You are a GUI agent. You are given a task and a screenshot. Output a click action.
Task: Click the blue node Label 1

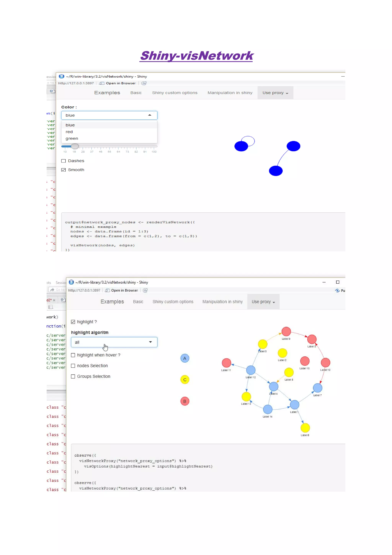pos(295,405)
